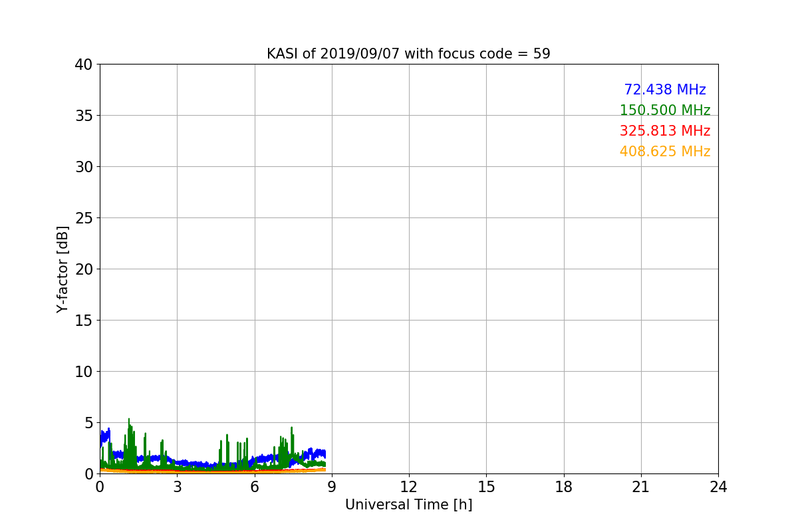Select the 150.500 MHz legend label
798x532 pixels.
665,110
